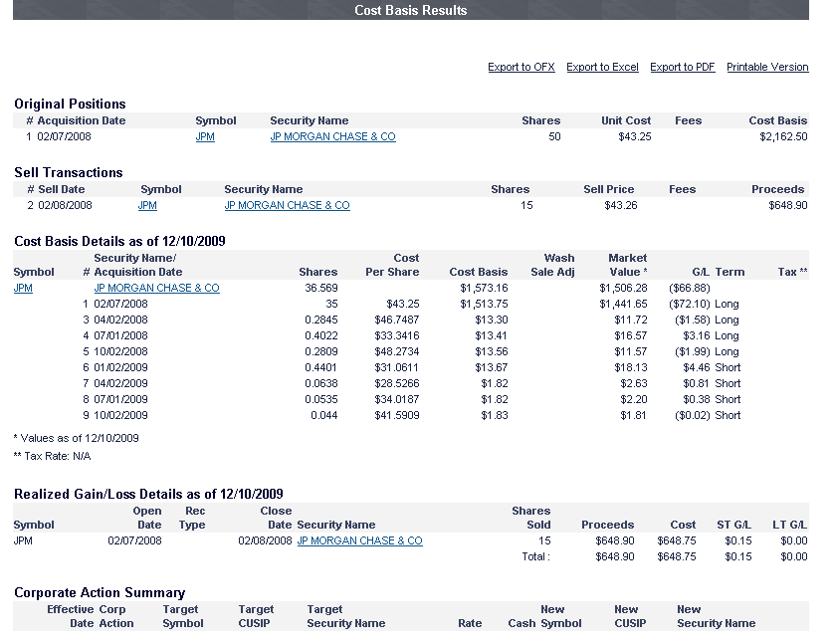The height and width of the screenshot is (644, 834).
Task: Open the Printable Version link
Action: (767, 67)
